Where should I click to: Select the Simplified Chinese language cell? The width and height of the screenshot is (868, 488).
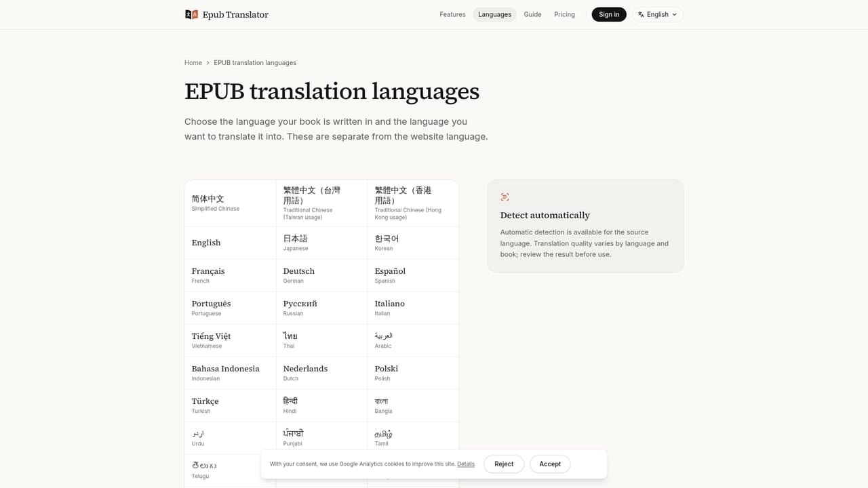(x=230, y=203)
